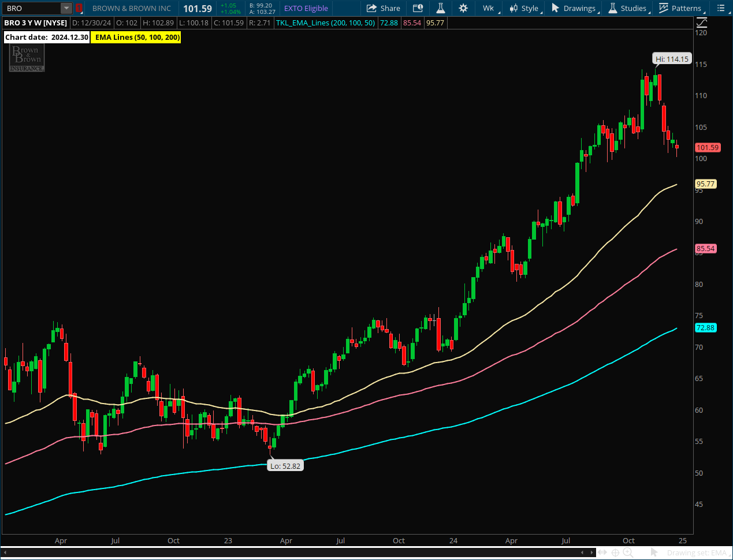Screen dimensions: 733x560
Task: Click the Chart date: 2024.12.30 label
Action: pyautogui.click(x=47, y=37)
